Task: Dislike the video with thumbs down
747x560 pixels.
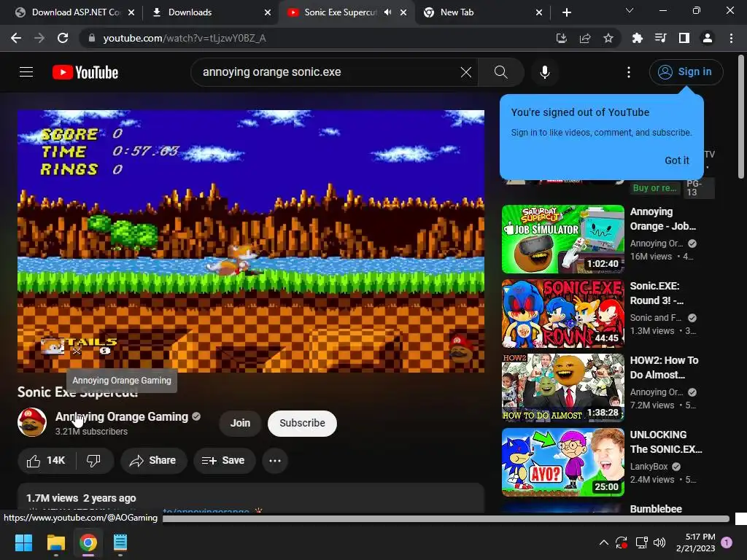Action: tap(93, 461)
